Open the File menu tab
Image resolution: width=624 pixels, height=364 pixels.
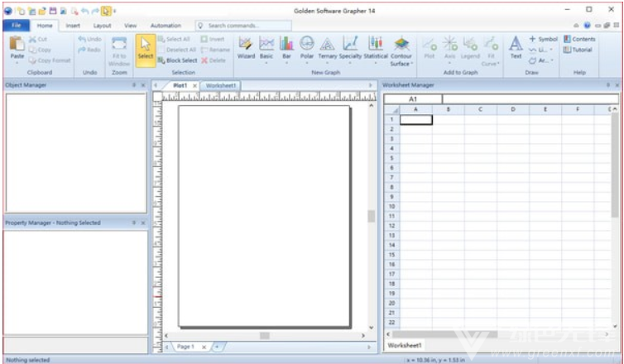point(17,26)
